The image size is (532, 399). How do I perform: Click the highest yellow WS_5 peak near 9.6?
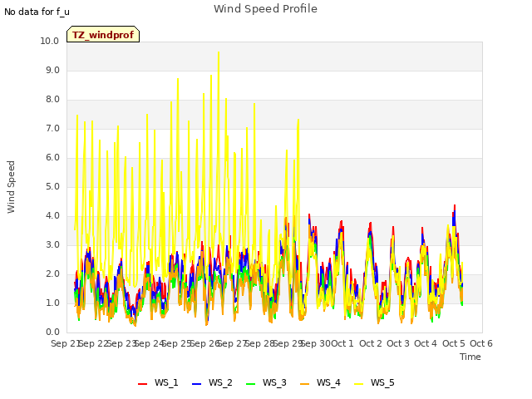pos(219,52)
